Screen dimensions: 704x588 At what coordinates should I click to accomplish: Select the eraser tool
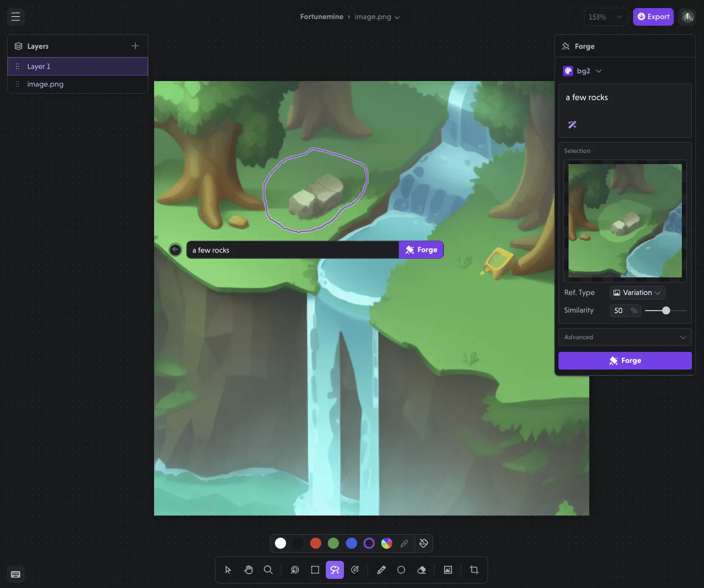click(x=421, y=570)
